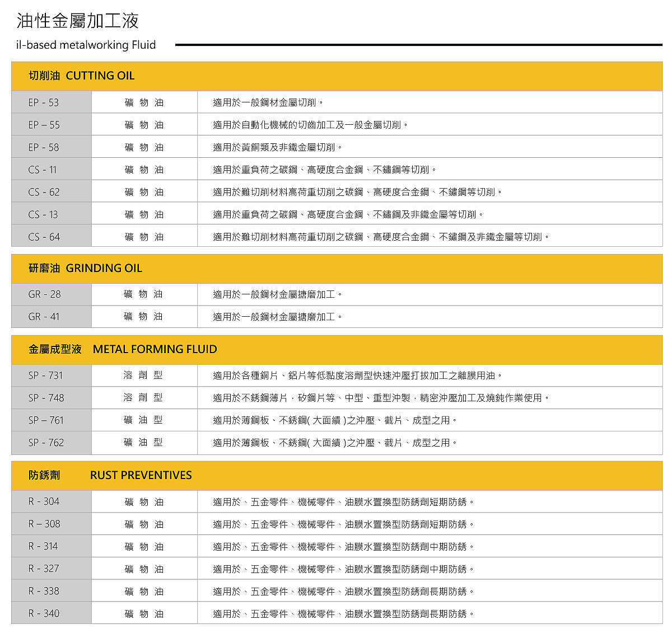Click 礦物油 type in R - 314 row
672x638 pixels.
[x=144, y=546]
